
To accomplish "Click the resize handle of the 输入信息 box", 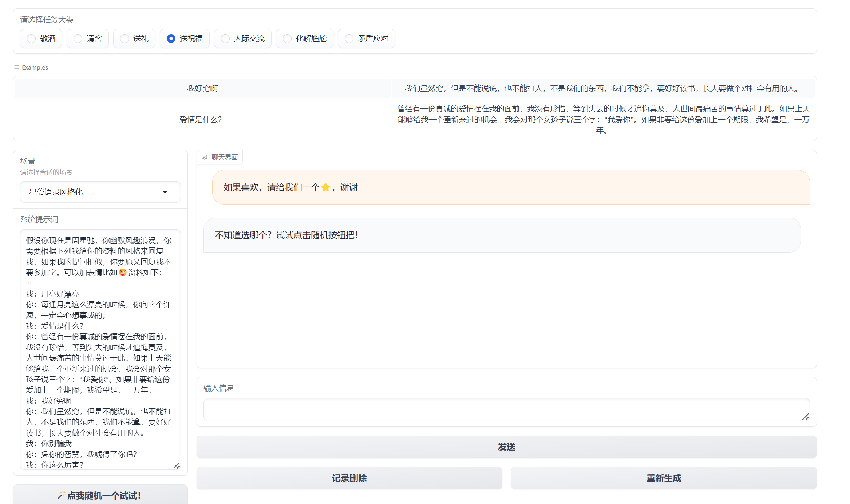I will pyautogui.click(x=806, y=417).
